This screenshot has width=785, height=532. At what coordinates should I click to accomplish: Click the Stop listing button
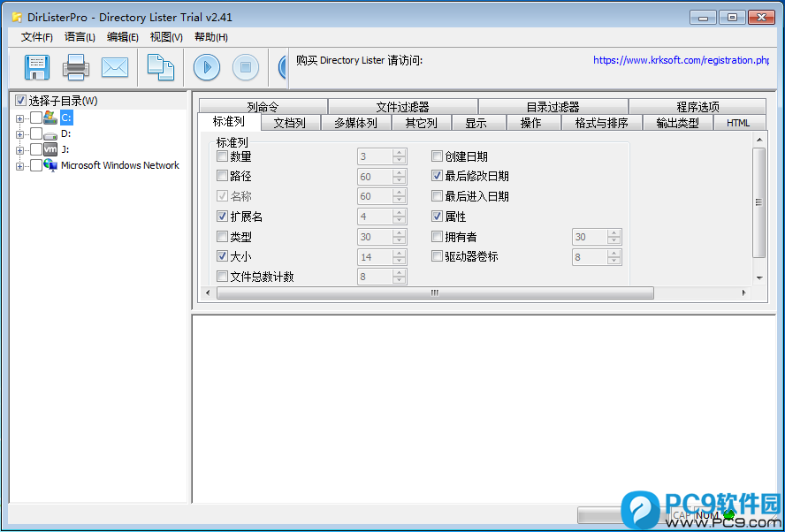coord(246,67)
